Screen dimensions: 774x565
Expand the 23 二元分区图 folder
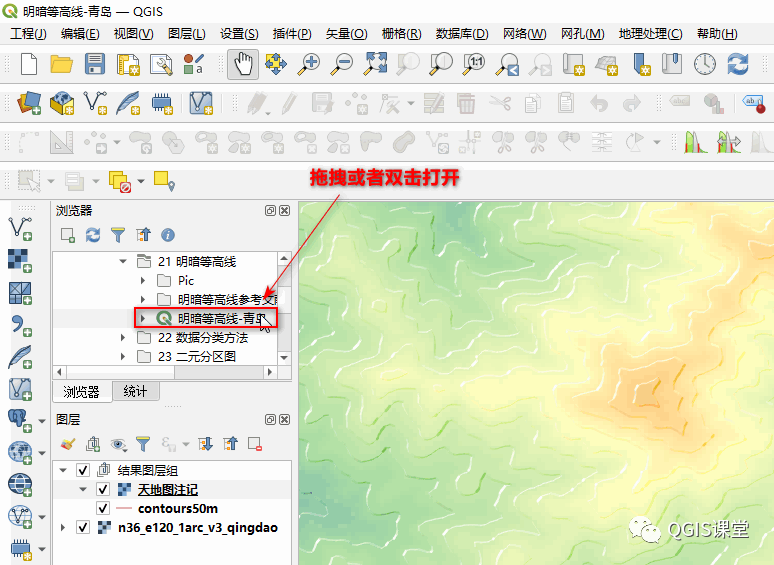click(123, 356)
